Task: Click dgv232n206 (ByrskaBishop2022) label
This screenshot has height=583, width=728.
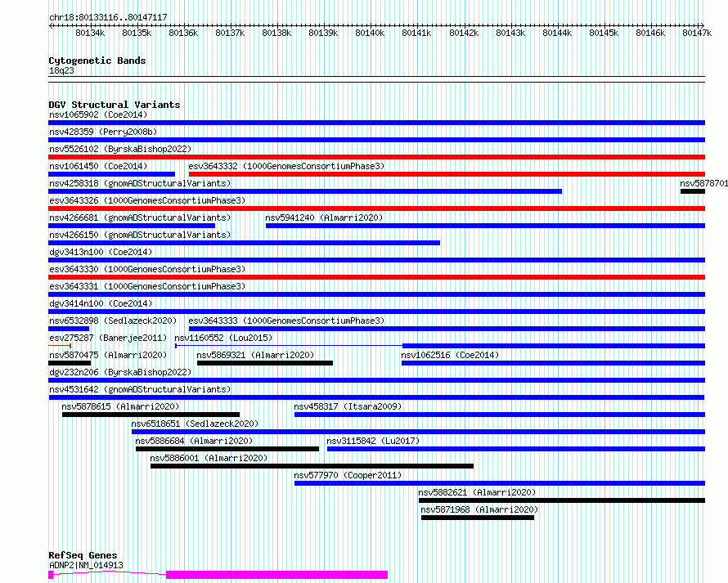Action: point(120,372)
